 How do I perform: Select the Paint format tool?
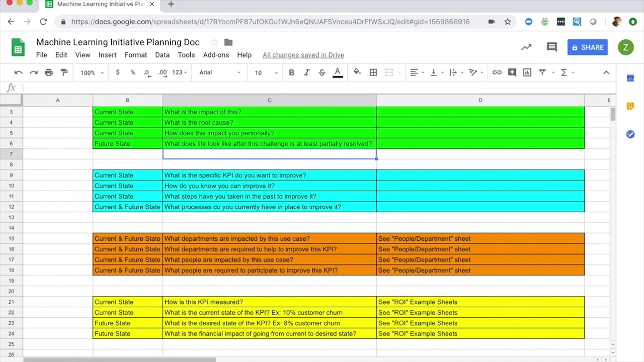(x=64, y=72)
